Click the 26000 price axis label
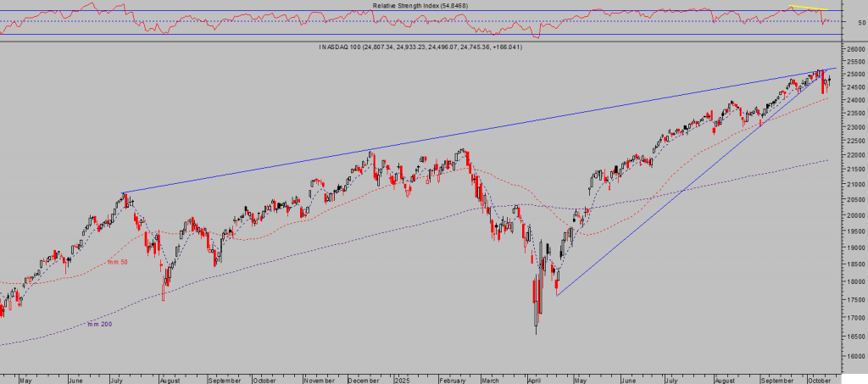 pyautogui.click(x=854, y=52)
